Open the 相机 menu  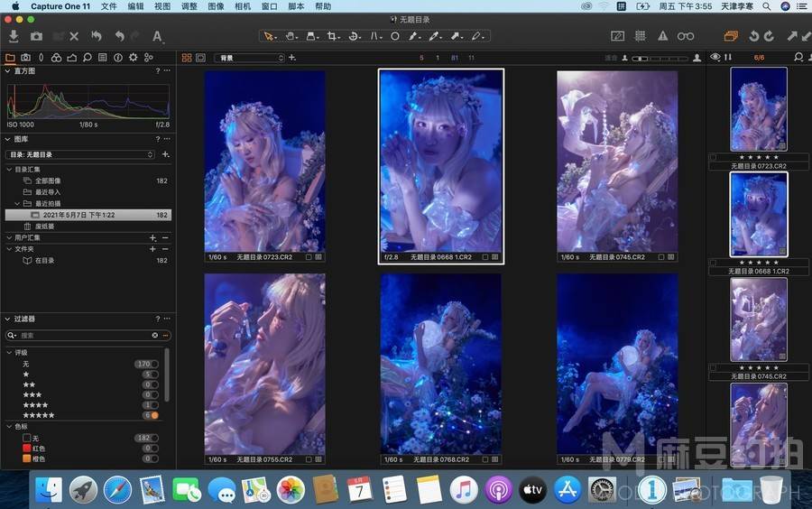click(243, 6)
